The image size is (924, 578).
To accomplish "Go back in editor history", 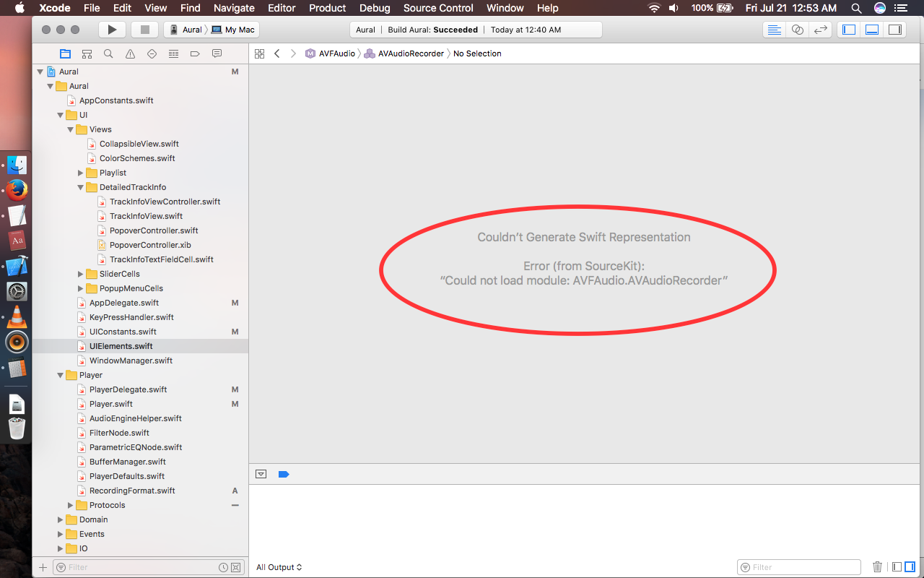I will 276,53.
